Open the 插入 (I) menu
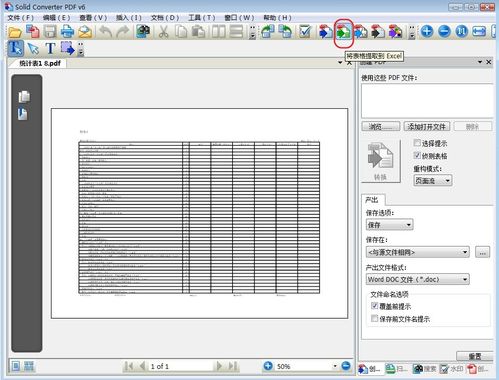 tap(129, 18)
